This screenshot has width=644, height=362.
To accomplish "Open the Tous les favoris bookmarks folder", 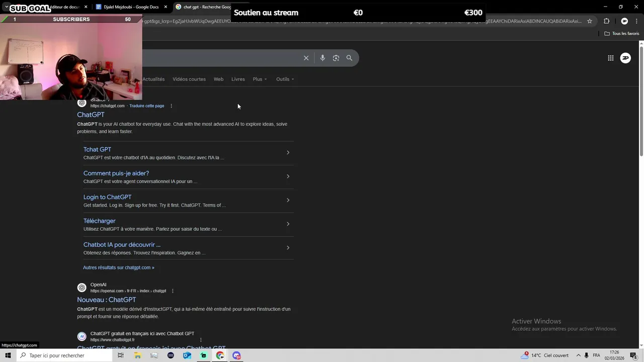I will (622, 34).
